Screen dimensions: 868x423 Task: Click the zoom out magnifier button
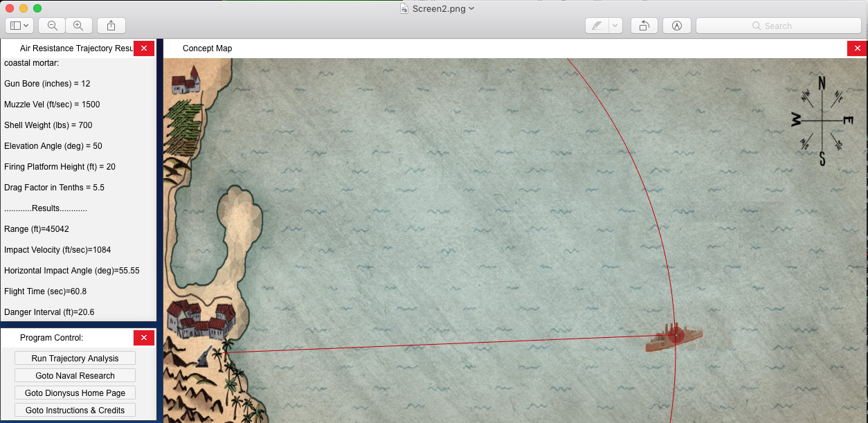coord(53,26)
